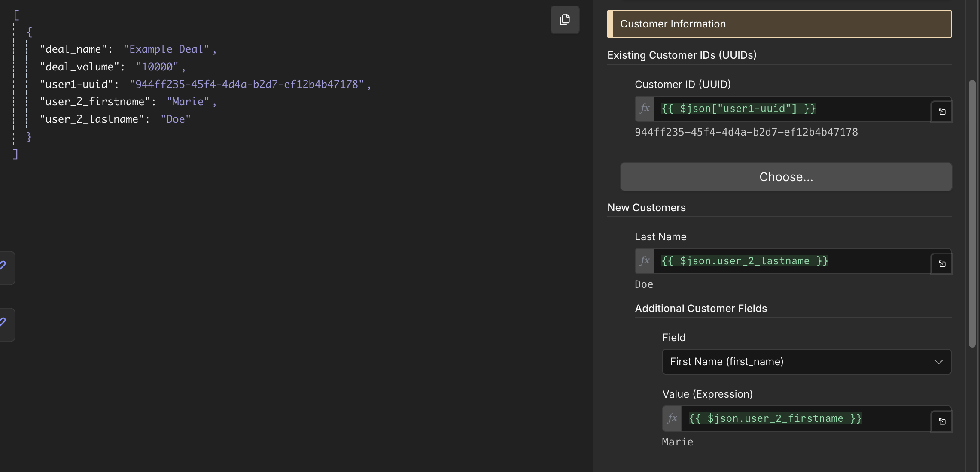980x472 pixels.
Task: Click fx icon beside Customer ID expression
Action: coord(645,109)
